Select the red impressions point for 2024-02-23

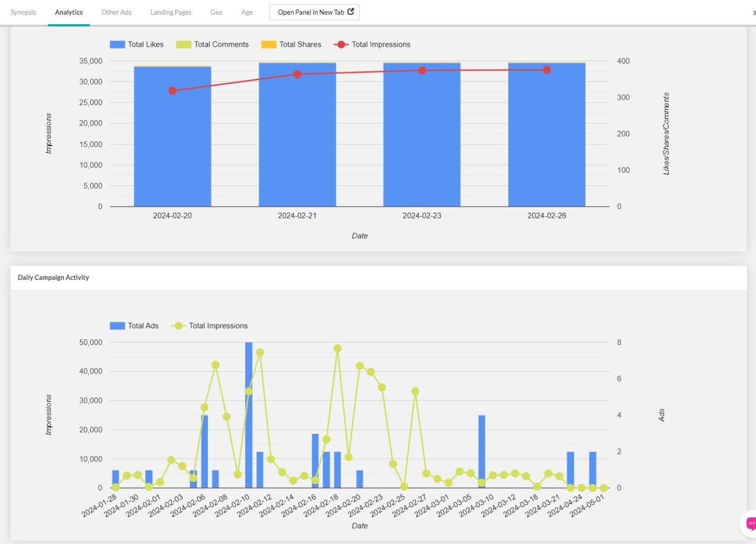click(x=422, y=70)
